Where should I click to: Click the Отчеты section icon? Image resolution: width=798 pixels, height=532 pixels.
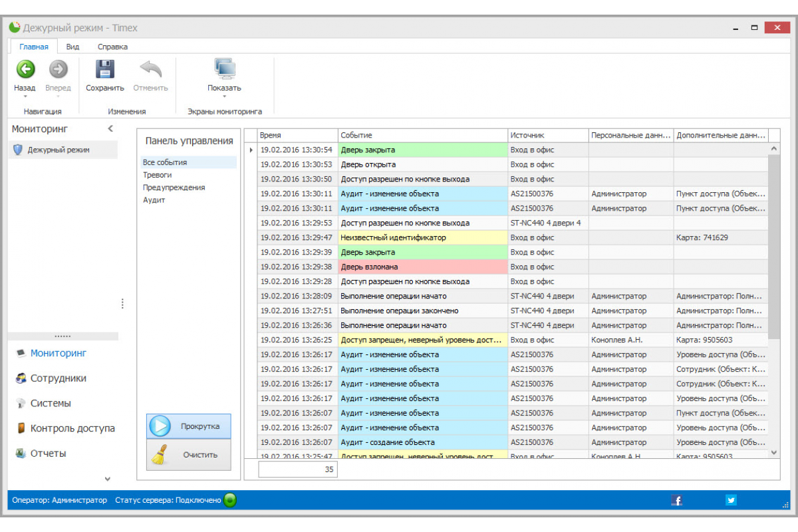point(21,454)
